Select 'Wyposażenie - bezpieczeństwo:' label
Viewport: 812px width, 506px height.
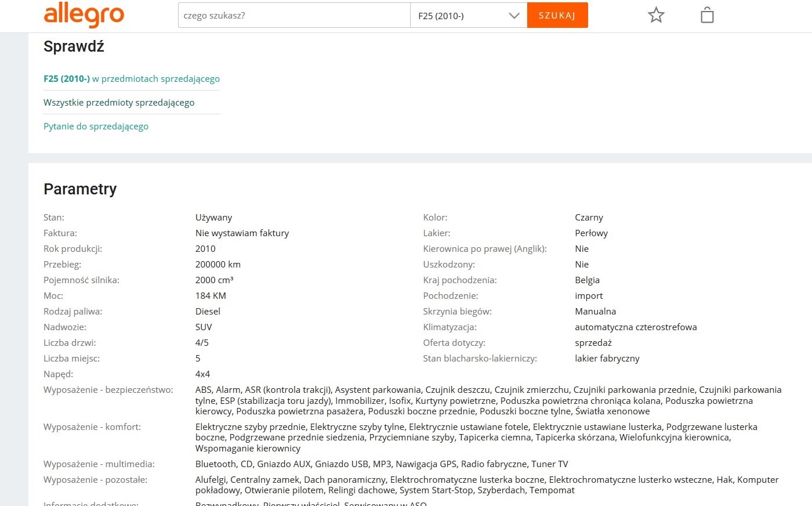pos(108,390)
